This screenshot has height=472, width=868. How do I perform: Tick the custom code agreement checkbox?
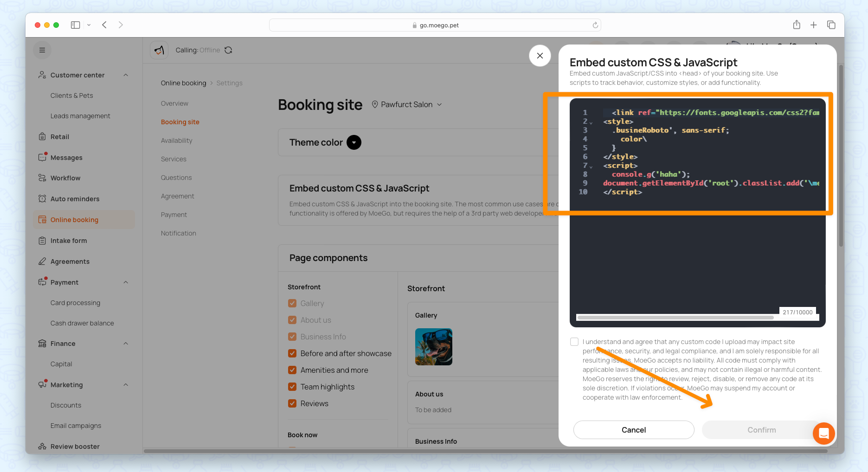tap(574, 342)
